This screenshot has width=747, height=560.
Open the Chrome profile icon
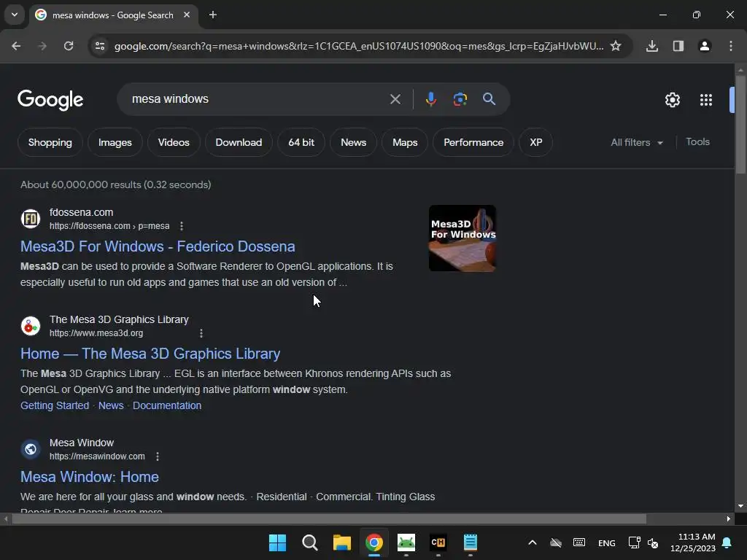(x=705, y=46)
